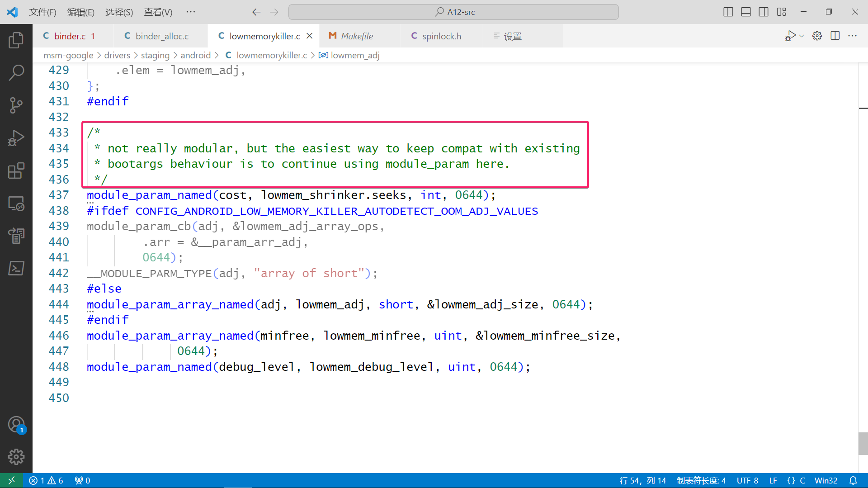Expand editor More Actions ellipsis

point(853,36)
